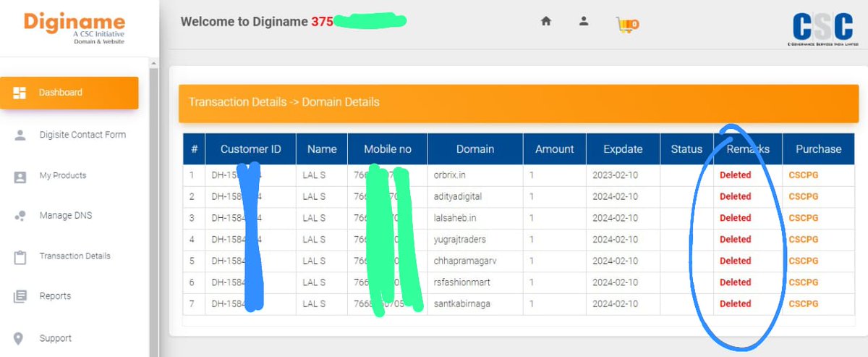Open the Dashboard menu item
Viewport: 868px width, 357px height.
pyautogui.click(x=69, y=93)
